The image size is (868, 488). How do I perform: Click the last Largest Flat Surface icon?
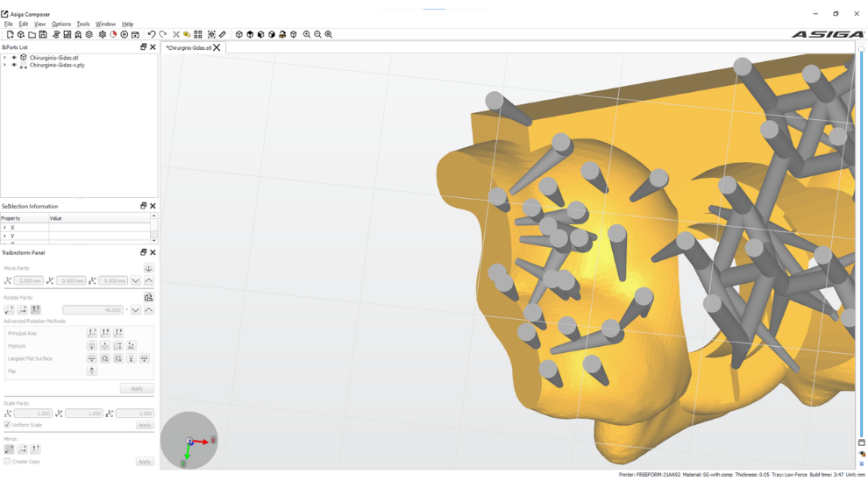point(145,358)
